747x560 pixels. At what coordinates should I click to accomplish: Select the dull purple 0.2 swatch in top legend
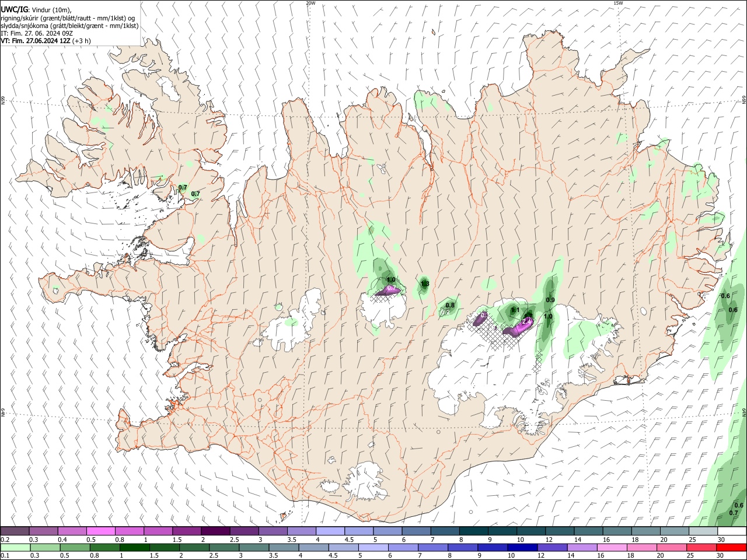tap(15, 531)
